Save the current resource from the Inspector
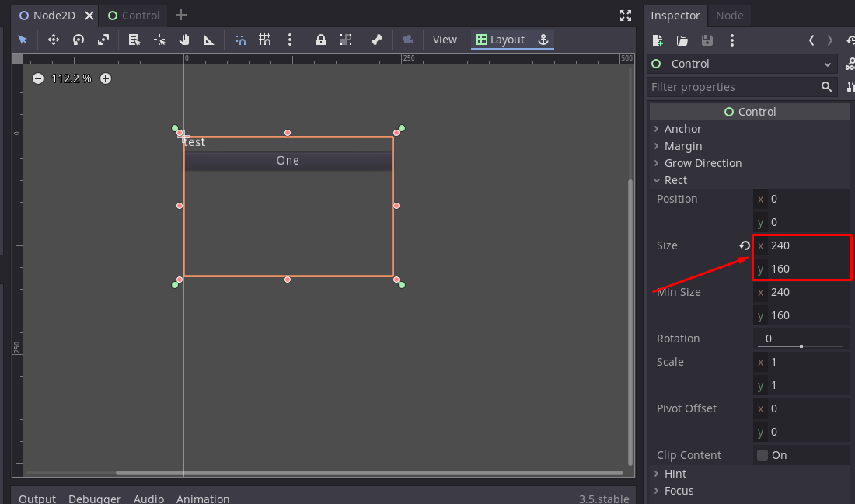This screenshot has width=855, height=504. point(707,40)
